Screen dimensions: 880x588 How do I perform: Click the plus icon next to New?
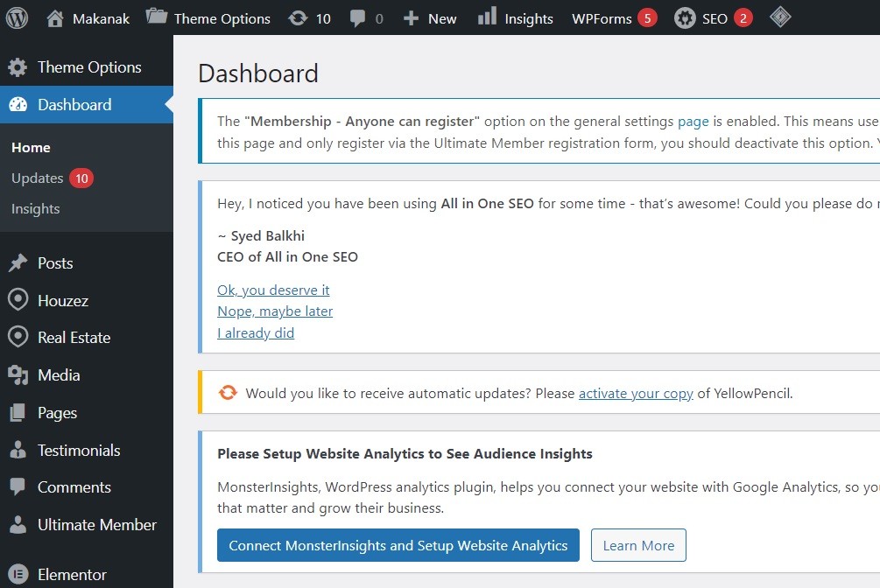pyautogui.click(x=411, y=18)
